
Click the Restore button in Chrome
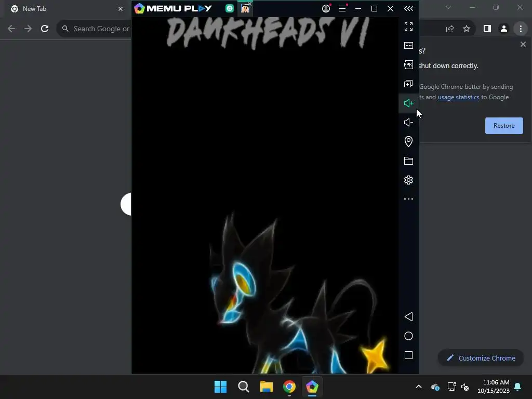pos(504,126)
